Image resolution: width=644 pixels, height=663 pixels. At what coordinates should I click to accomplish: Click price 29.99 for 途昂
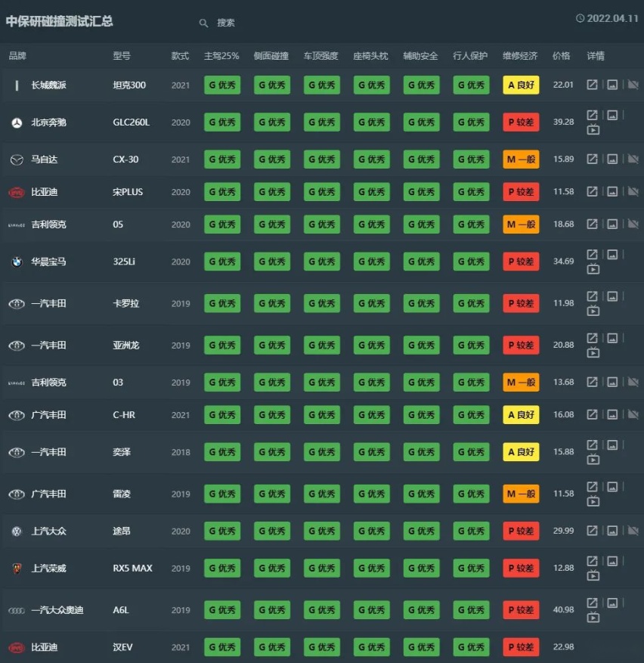(564, 531)
